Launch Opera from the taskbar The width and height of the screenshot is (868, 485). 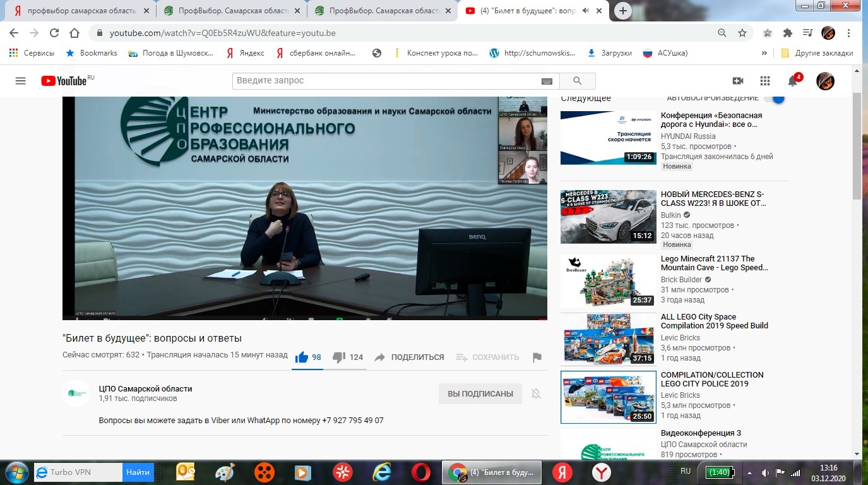point(422,472)
